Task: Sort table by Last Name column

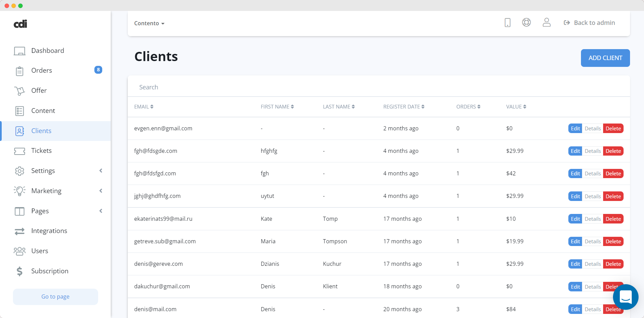Action: pos(339,107)
